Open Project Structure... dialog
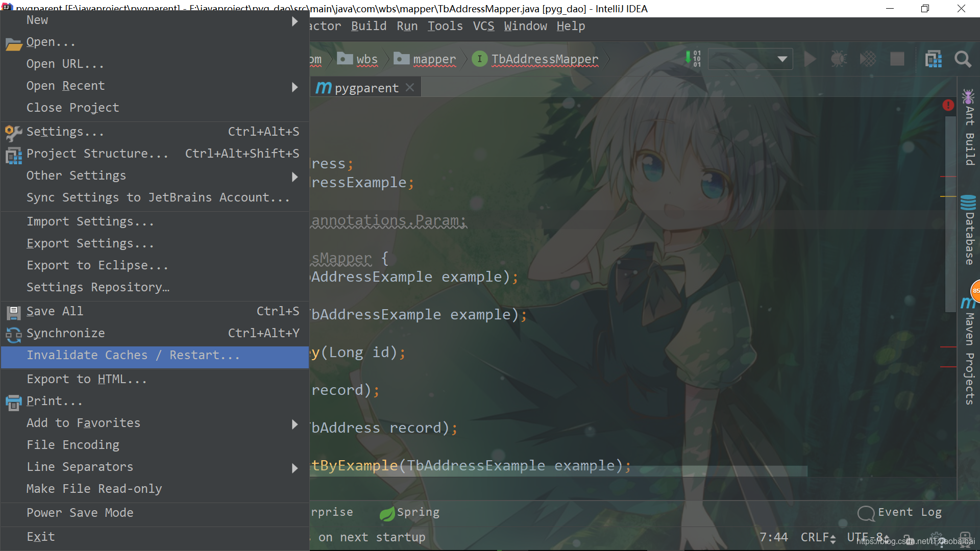The height and width of the screenshot is (551, 980). tap(155, 154)
